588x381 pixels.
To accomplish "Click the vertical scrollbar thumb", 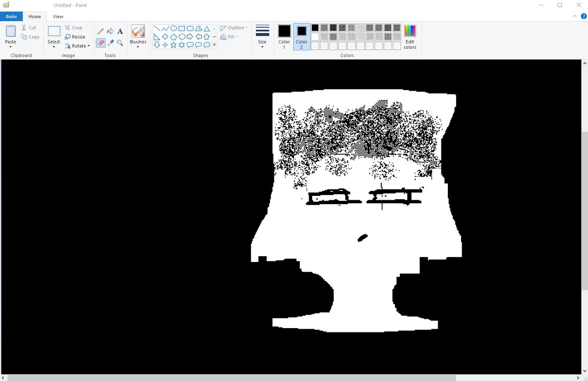I will click(x=584, y=211).
